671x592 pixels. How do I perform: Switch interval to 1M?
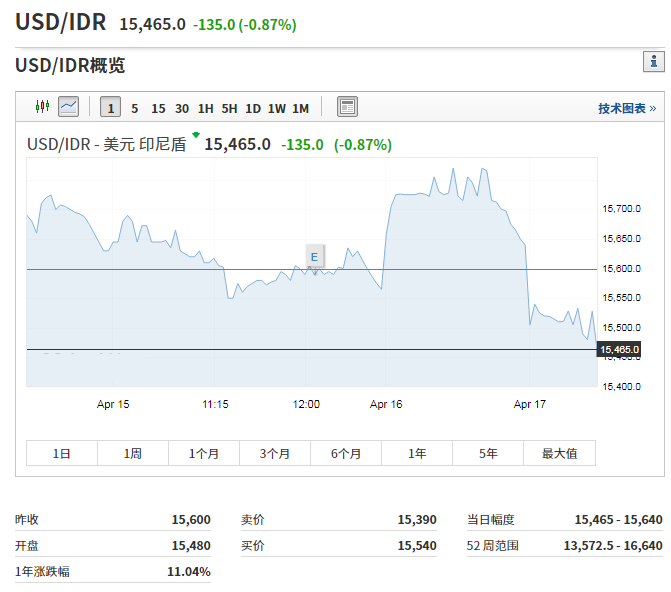tap(300, 108)
